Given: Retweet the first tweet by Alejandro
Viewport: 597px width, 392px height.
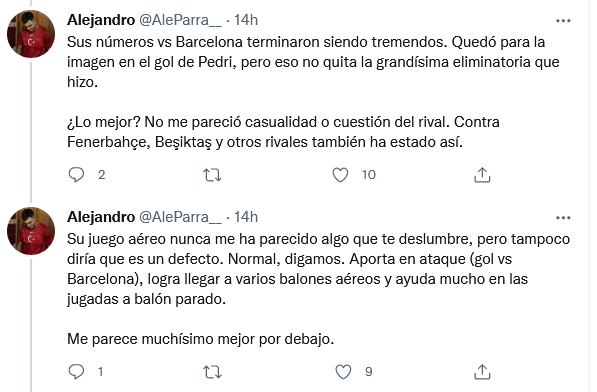Looking at the screenshot, I should 212,175.
